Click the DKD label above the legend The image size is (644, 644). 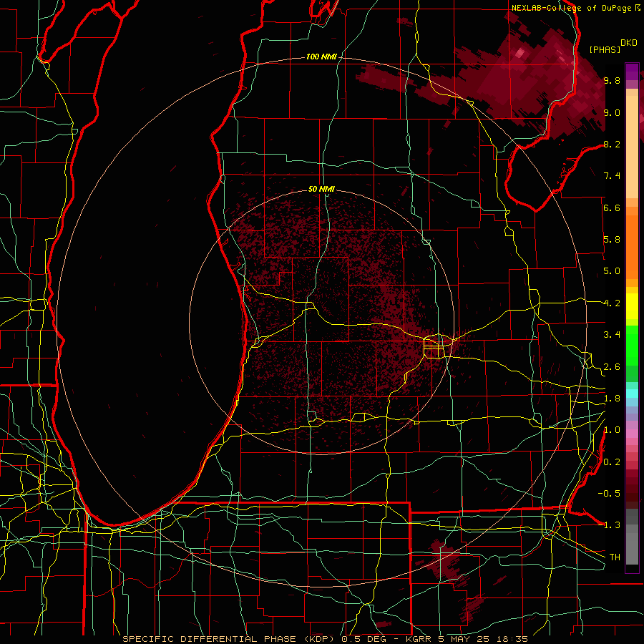629,43
